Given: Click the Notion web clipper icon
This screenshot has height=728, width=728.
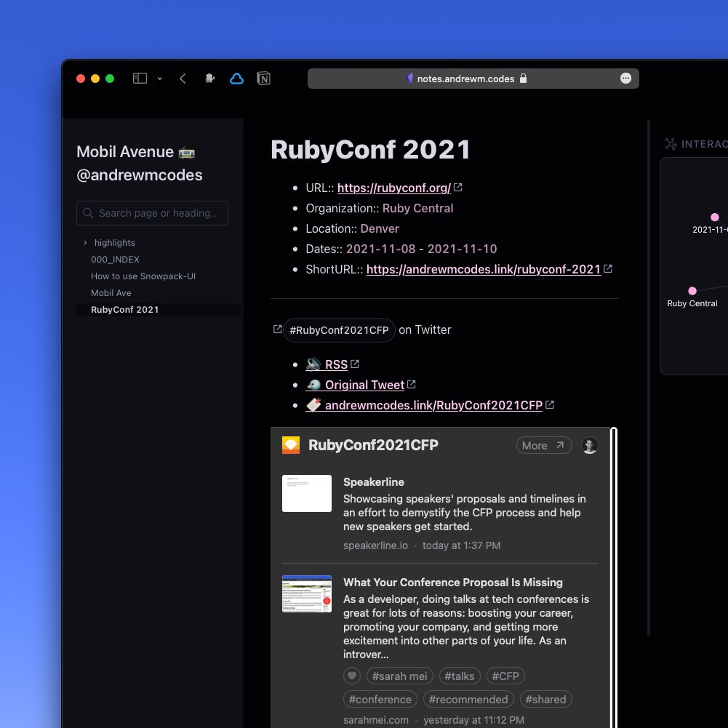Looking at the screenshot, I should point(264,79).
